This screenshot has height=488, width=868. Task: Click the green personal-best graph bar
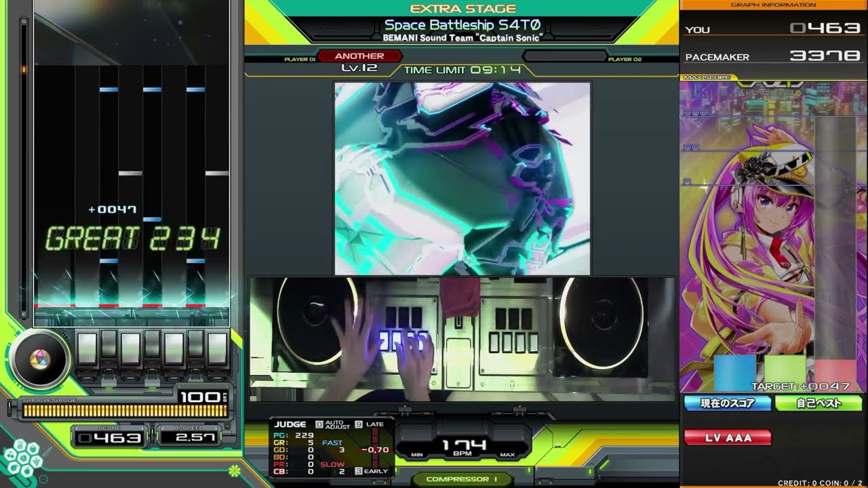coord(785,373)
